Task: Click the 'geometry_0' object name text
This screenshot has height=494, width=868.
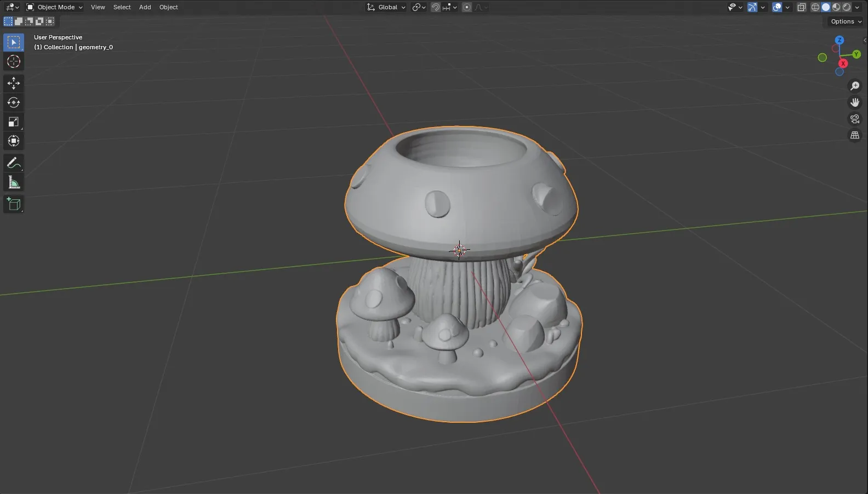Action: [x=96, y=47]
